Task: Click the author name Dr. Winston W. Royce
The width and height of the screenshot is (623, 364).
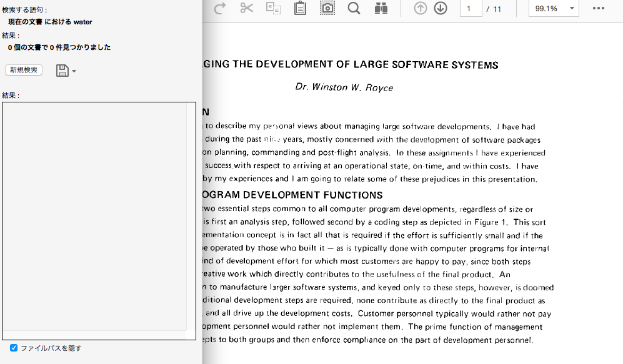Action: point(344,87)
